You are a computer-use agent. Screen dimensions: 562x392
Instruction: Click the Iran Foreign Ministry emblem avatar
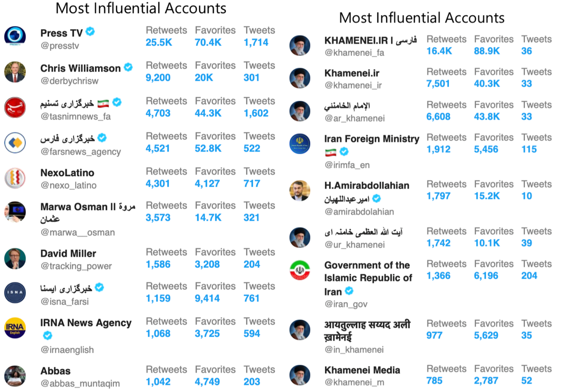coord(300,144)
